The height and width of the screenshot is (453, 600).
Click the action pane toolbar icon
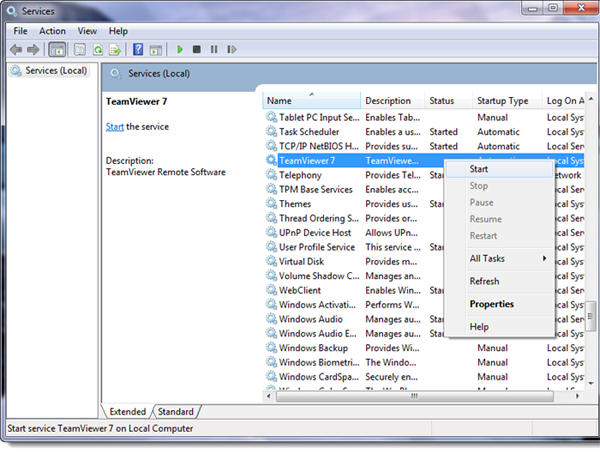[x=156, y=50]
